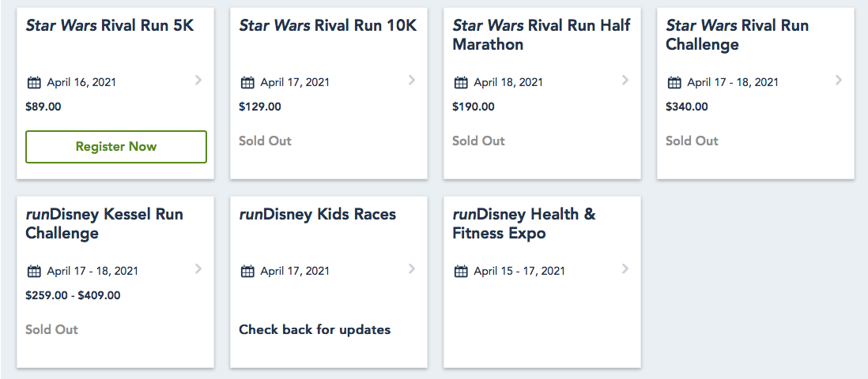Open Rival Run Challenge chevron arrow
This screenshot has height=379, width=868.
point(839,80)
